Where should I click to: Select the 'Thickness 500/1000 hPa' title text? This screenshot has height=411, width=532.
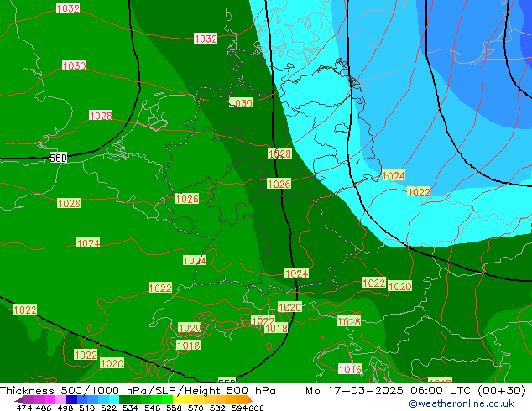tap(73, 391)
